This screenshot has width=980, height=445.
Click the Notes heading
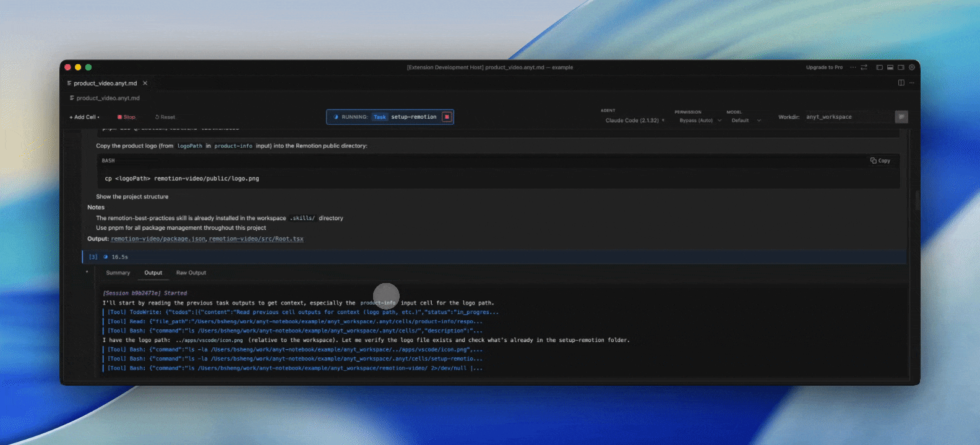point(96,207)
